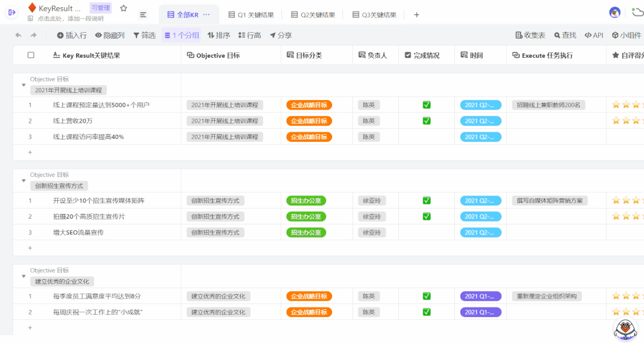This screenshot has height=345, width=644.
Task: Open user avatar profile menu
Action: [614, 13]
